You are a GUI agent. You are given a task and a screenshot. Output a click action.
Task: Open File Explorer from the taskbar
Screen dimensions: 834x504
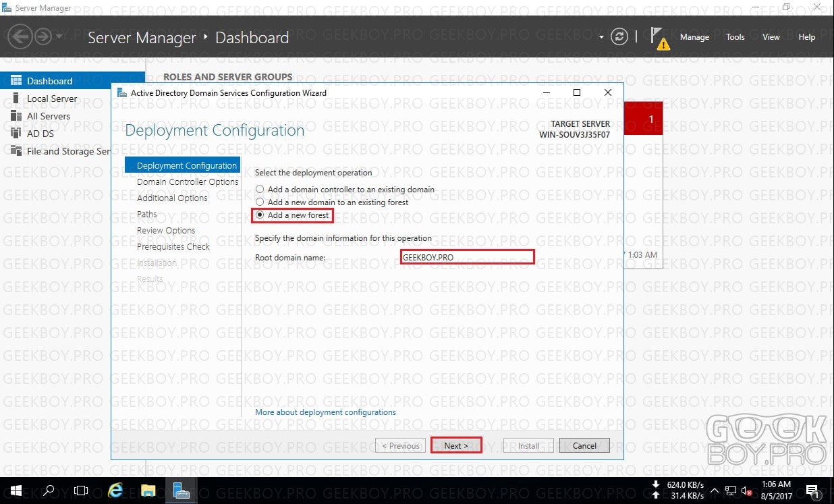[148, 491]
